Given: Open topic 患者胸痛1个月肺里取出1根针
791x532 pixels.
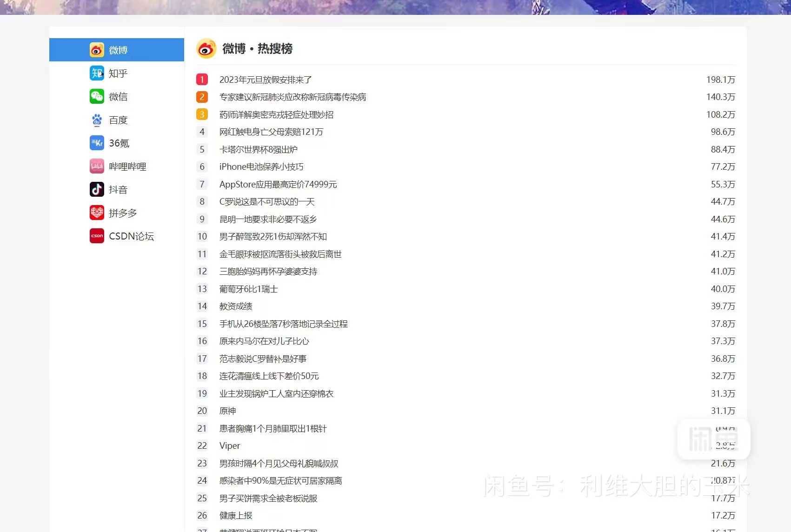Looking at the screenshot, I should [x=273, y=428].
